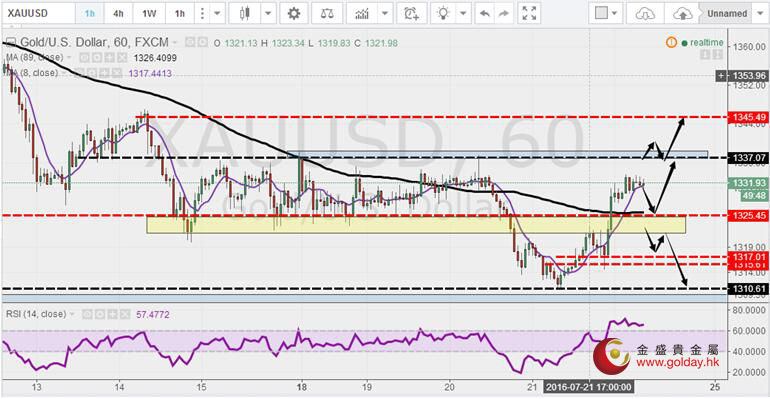Click the compare symbols scales icon
This screenshot has width=770, height=399.
(x=327, y=13)
